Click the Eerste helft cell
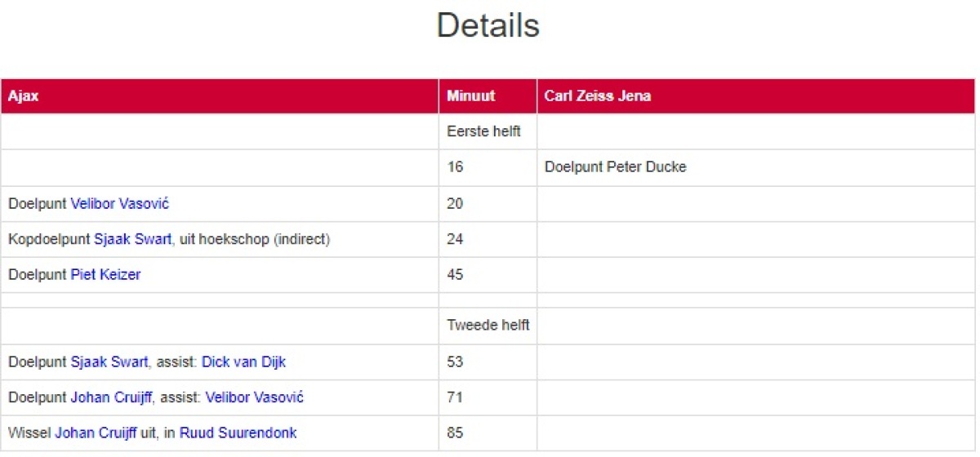The image size is (980, 457). pos(484,131)
